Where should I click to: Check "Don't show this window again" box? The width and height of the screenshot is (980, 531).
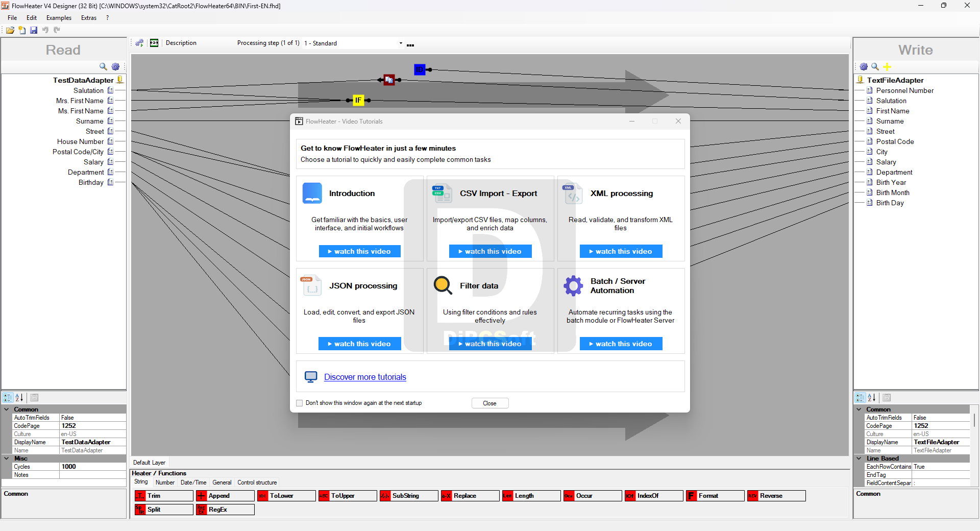coord(300,403)
